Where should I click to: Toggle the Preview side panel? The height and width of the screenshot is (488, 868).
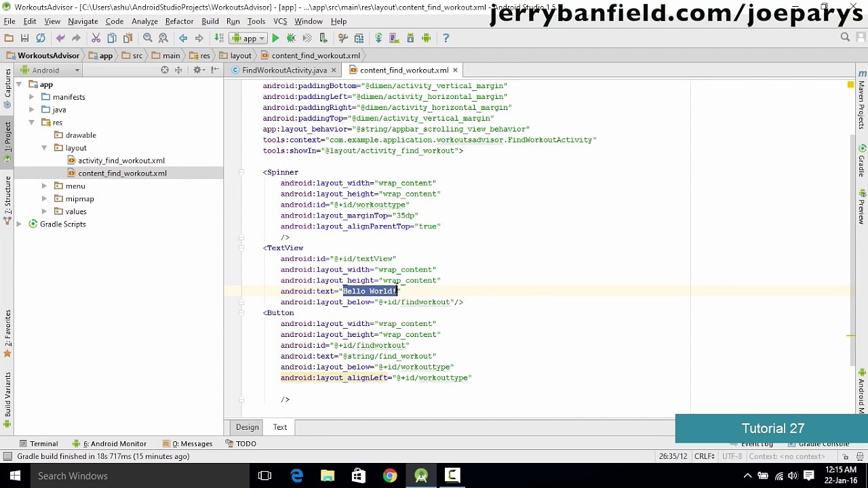point(862,208)
